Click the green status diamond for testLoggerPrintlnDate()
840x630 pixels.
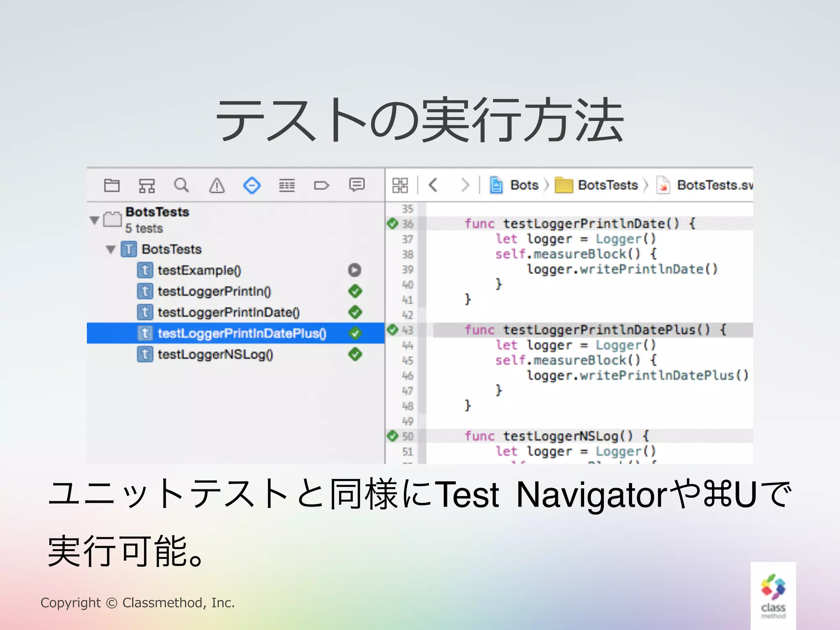355,312
